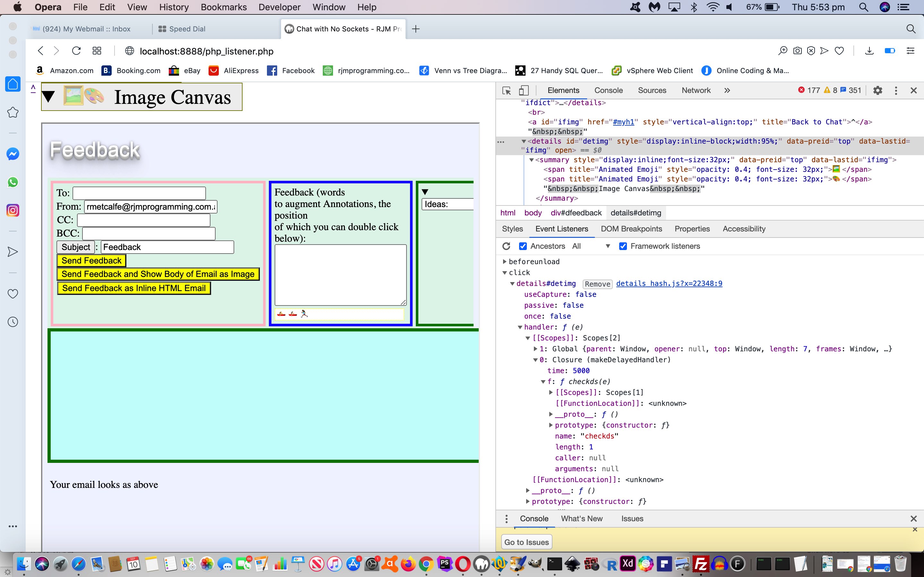Click the page reload icon
Viewport: 924px width, 577px height.
pyautogui.click(x=76, y=51)
